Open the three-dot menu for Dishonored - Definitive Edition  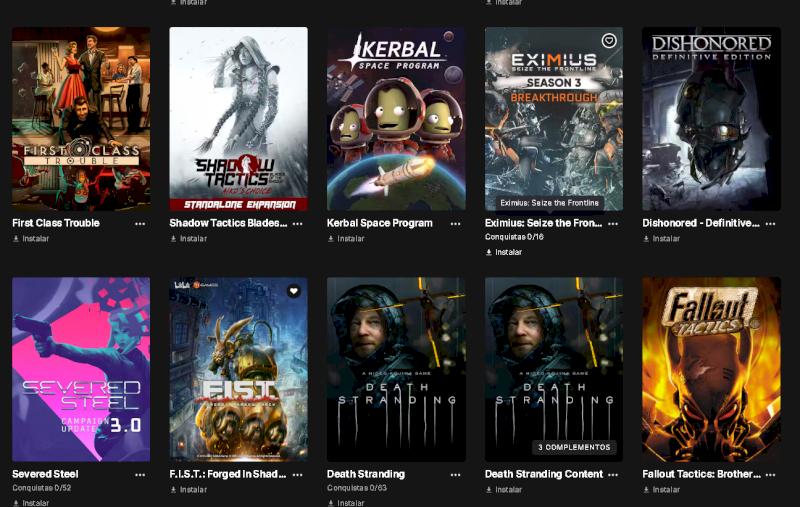[770, 224]
